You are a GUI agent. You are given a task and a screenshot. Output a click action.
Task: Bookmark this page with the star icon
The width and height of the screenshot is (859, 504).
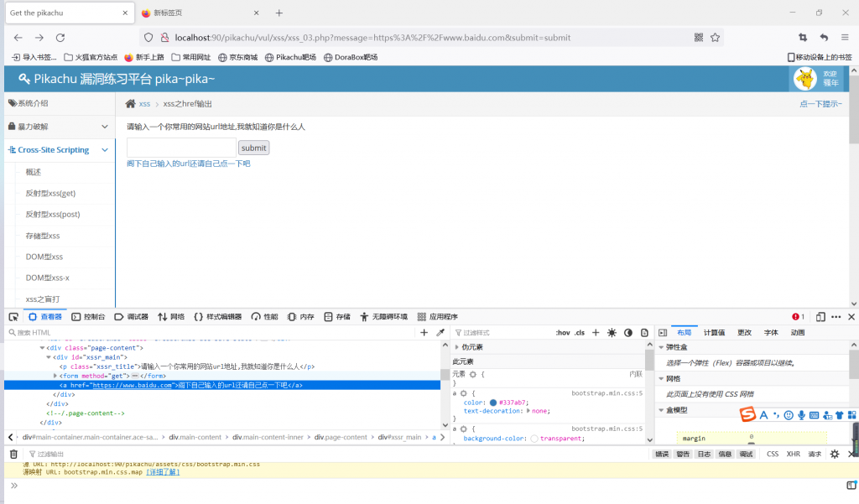point(716,38)
